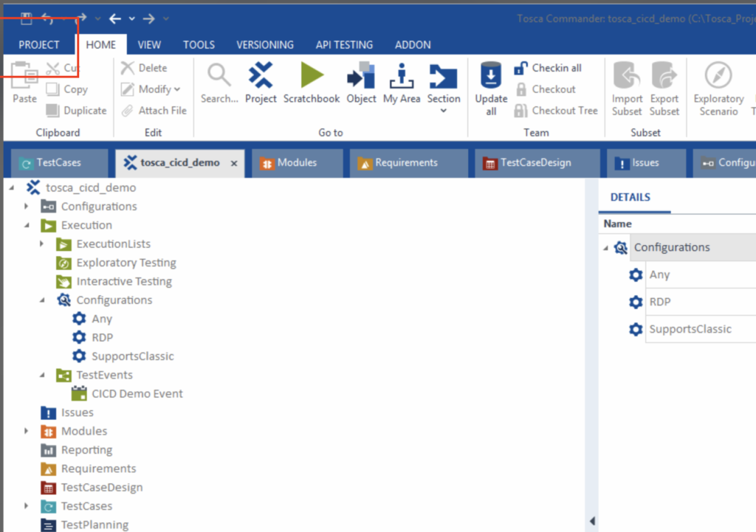Switch to the Issues window tab
This screenshot has width=756, height=532.
pos(645,163)
